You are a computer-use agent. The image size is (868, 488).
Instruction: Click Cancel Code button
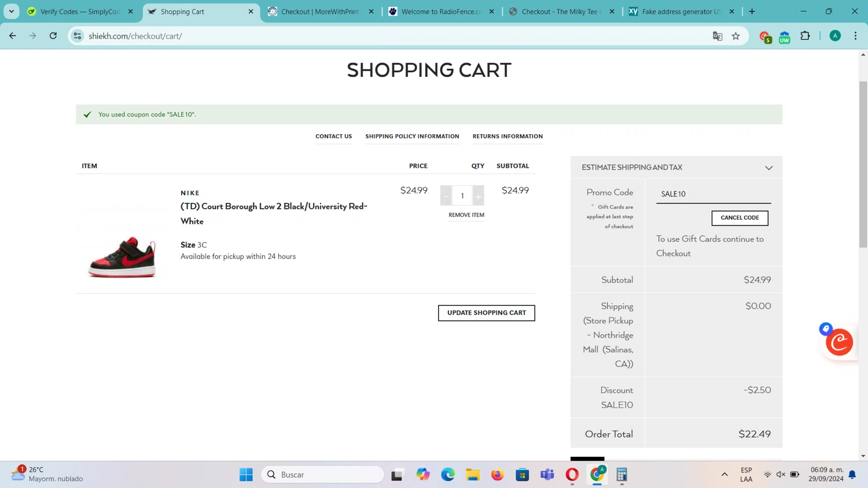click(740, 218)
